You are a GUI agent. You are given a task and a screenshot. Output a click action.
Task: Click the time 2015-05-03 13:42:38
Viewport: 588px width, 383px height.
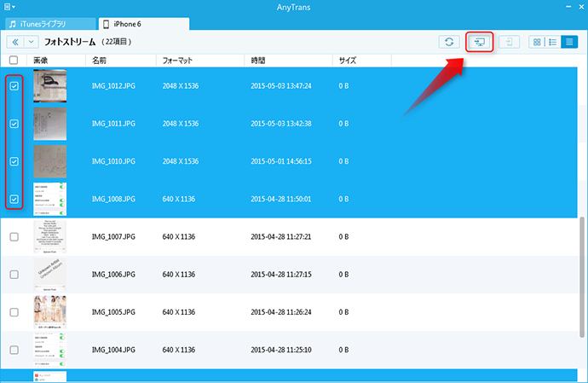click(281, 124)
